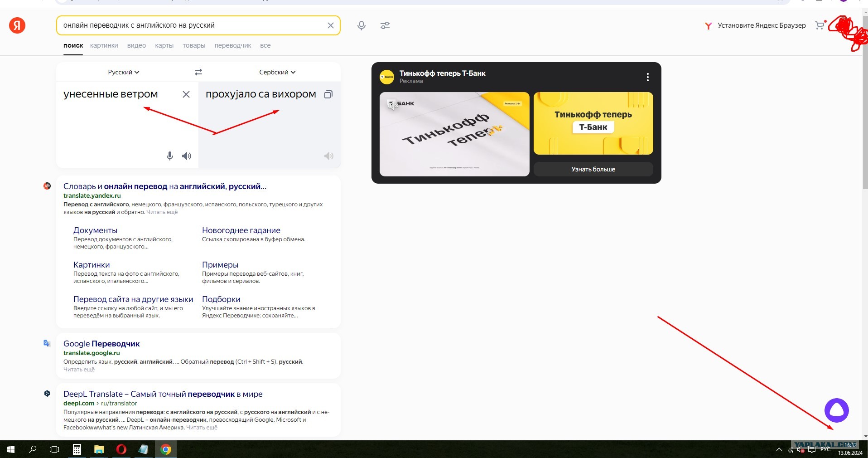This screenshot has height=458, width=868.
Task: Switch to the карты tab
Action: [x=164, y=45]
